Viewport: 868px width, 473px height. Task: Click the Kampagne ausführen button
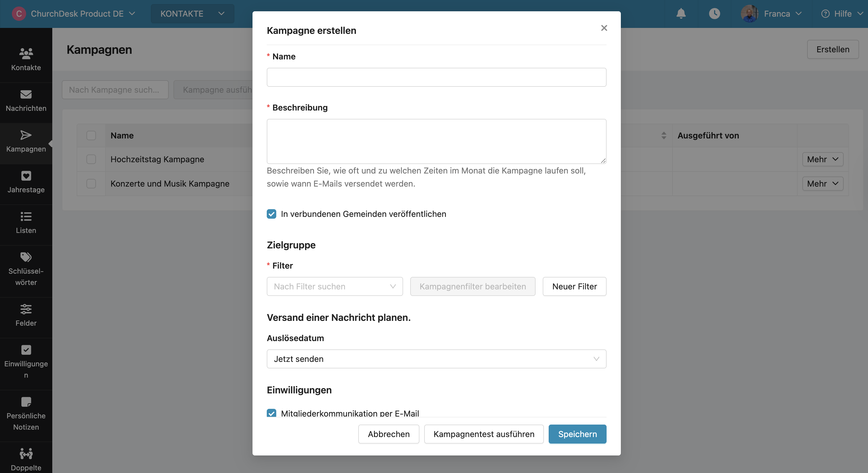[x=213, y=90]
